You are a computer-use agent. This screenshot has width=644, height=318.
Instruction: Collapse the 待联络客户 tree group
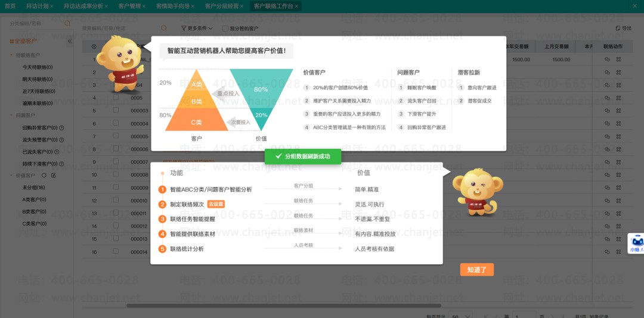coord(11,55)
